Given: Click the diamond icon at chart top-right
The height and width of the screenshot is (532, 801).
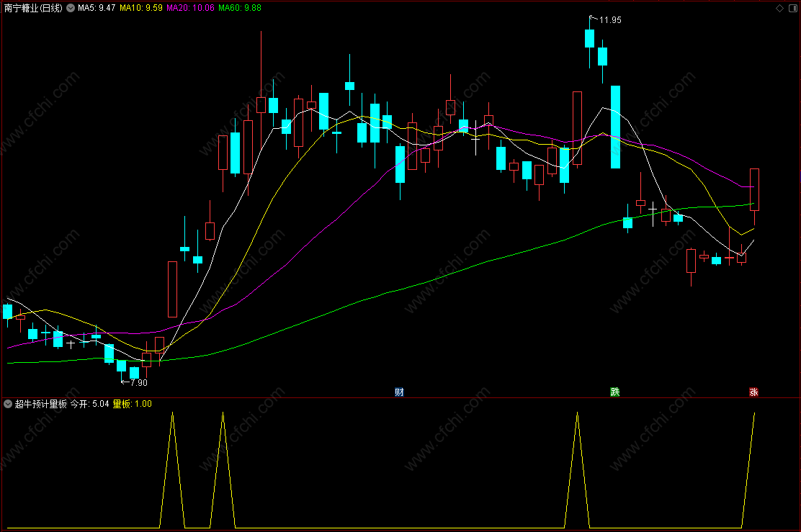Looking at the screenshot, I should (x=779, y=8).
